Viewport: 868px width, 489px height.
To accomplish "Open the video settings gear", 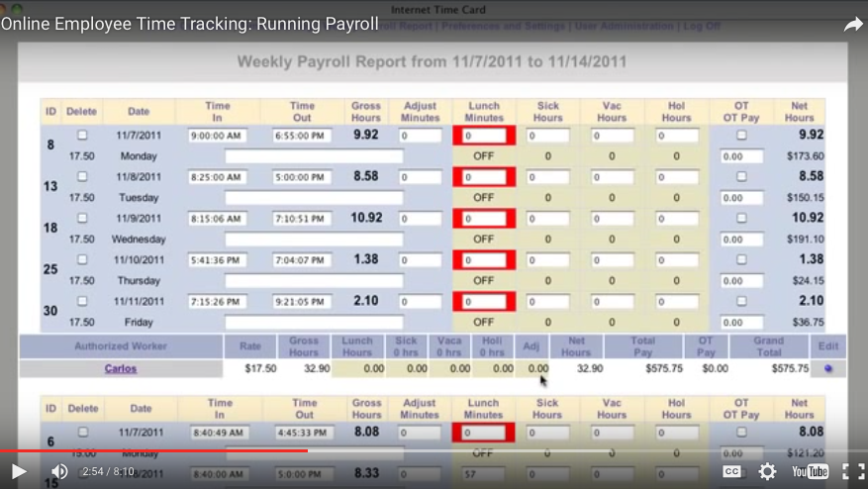I will point(767,472).
